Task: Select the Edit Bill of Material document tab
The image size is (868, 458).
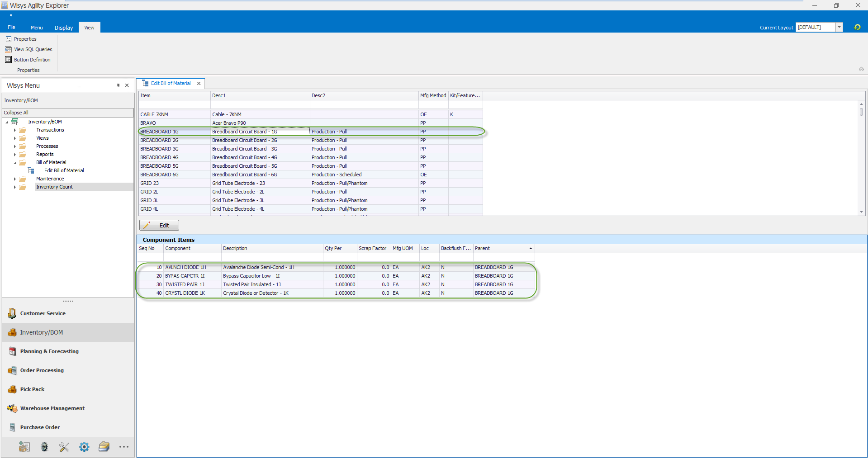Action: [171, 83]
